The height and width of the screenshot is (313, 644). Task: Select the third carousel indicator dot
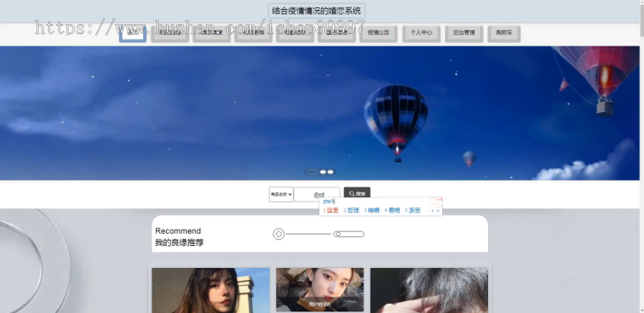330,172
